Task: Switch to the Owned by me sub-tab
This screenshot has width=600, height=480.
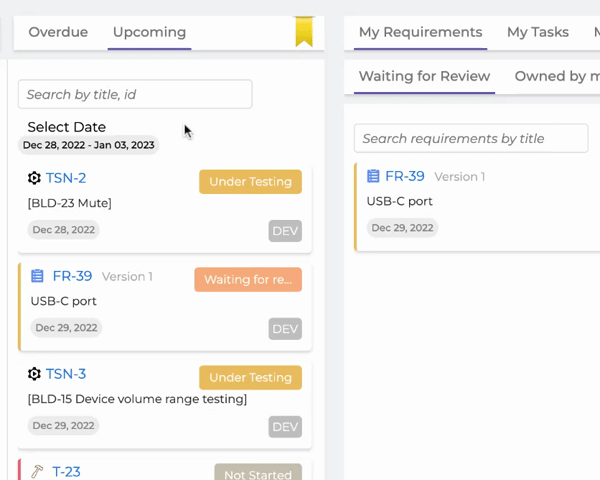Action: pyautogui.click(x=557, y=76)
